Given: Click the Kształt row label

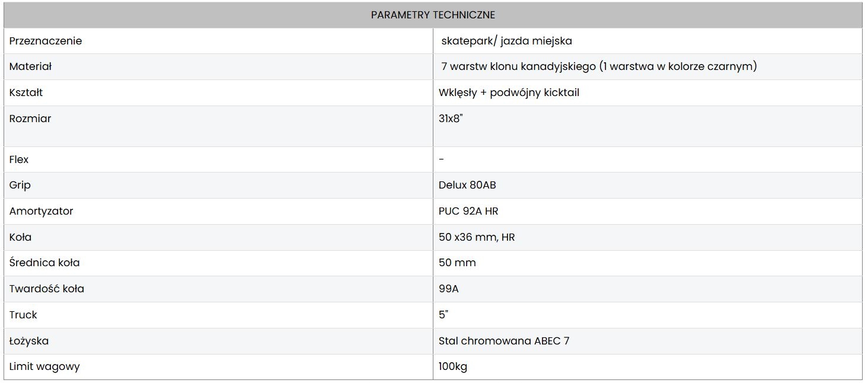Looking at the screenshot, I should coord(26,92).
